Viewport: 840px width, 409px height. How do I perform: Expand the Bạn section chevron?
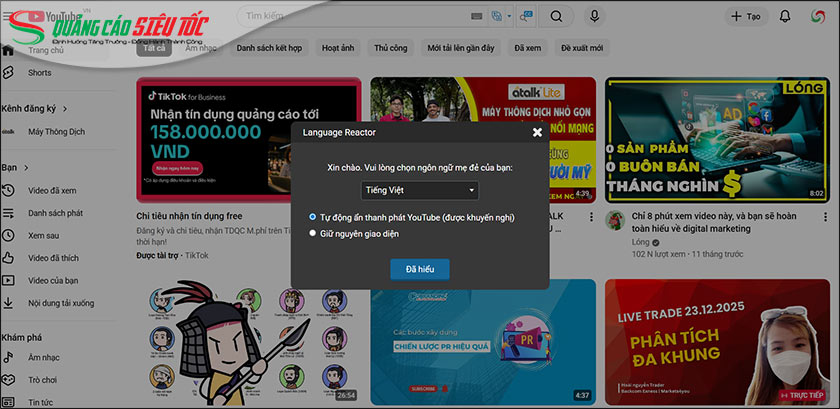[x=25, y=168]
